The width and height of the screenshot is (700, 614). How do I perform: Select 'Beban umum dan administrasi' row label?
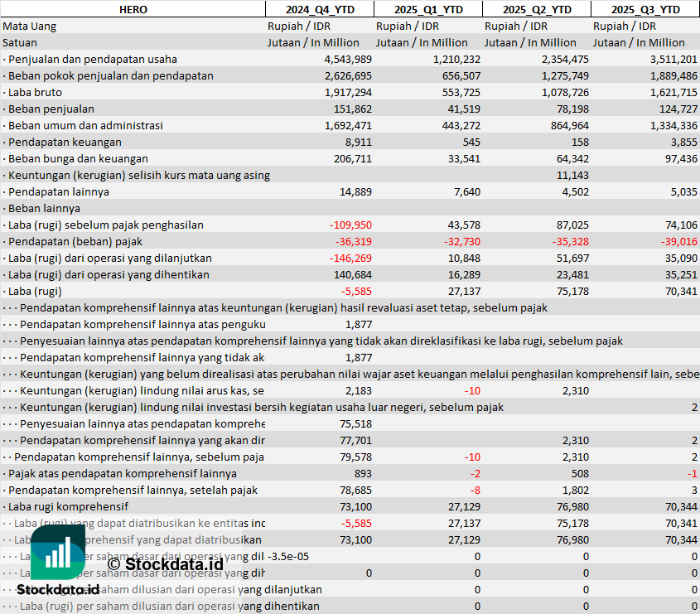point(83,125)
